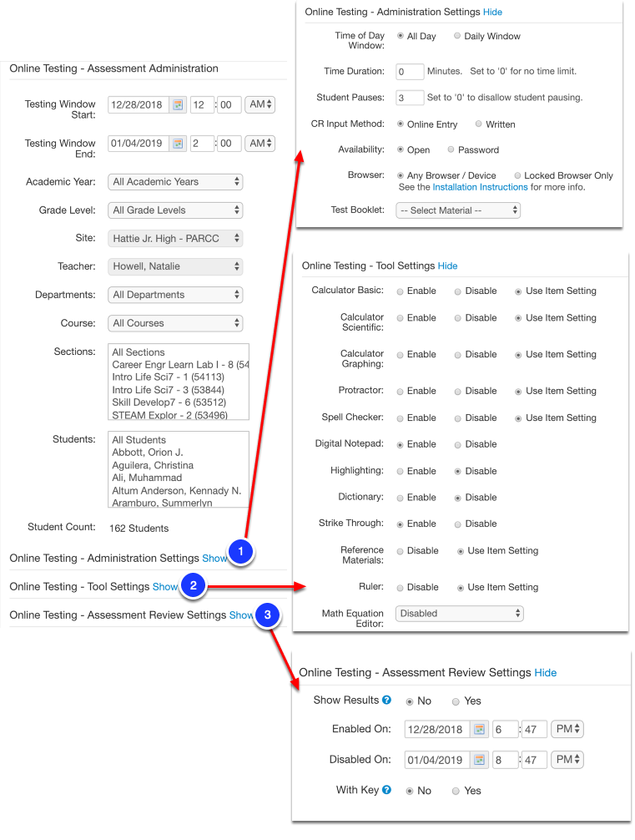
Task: Open Course dropdown
Action: pyautogui.click(x=175, y=323)
